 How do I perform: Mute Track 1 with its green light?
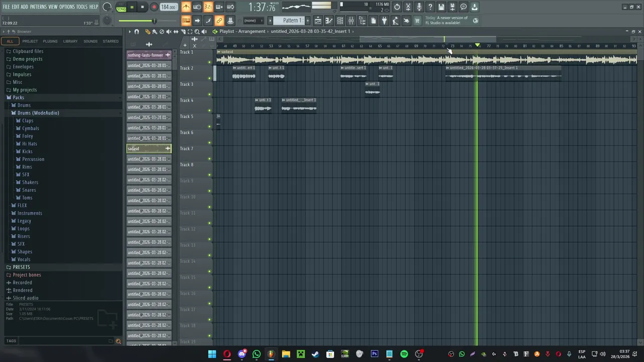pyautogui.click(x=210, y=62)
